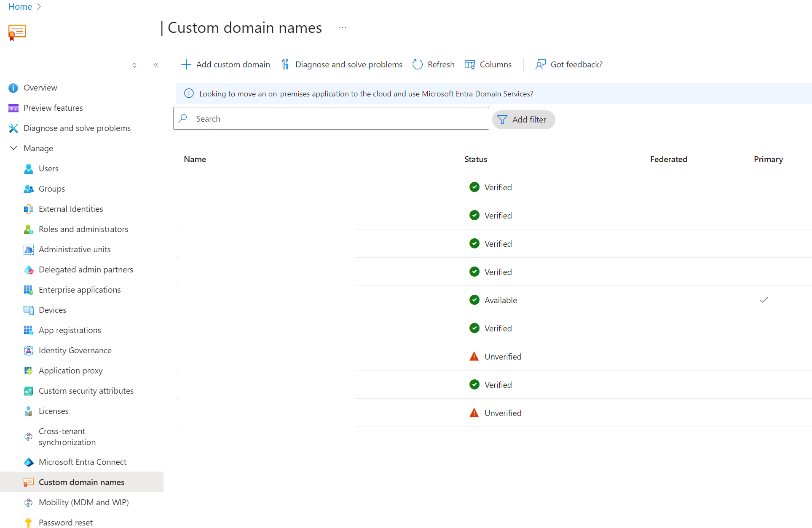Screen dimensions: 812x528
Task: Click the Mobility (MDM and WIP) icon
Action: pos(29,502)
